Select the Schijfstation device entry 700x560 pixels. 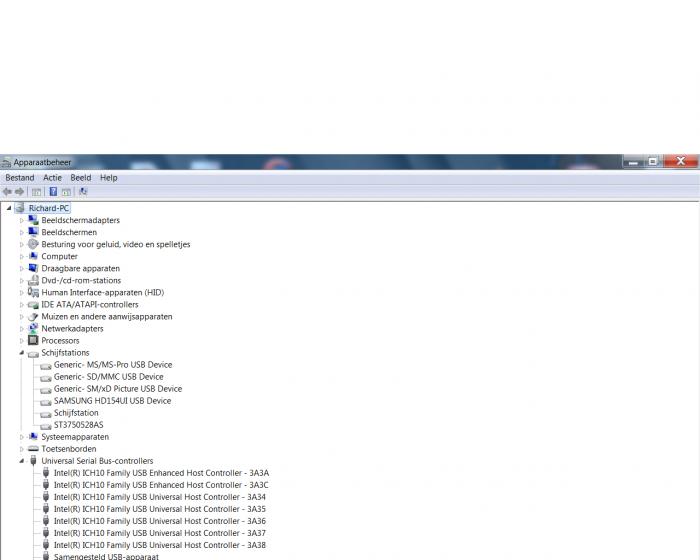click(76, 413)
